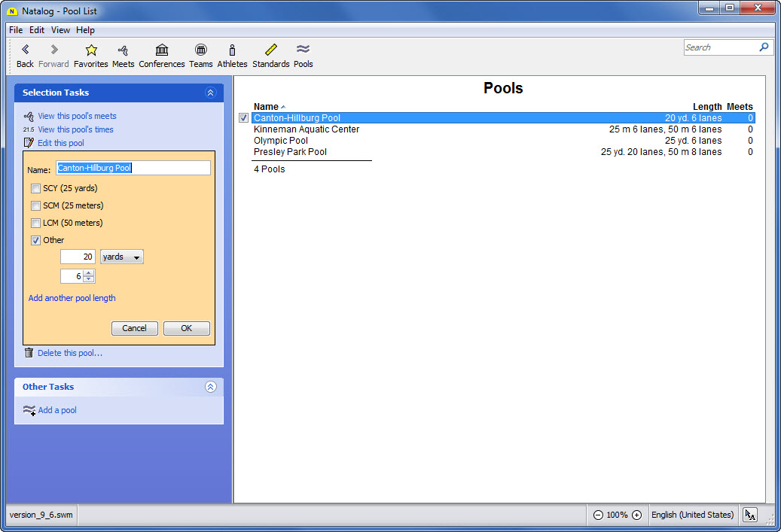Select Kinneman Aquatic Center row

click(307, 129)
